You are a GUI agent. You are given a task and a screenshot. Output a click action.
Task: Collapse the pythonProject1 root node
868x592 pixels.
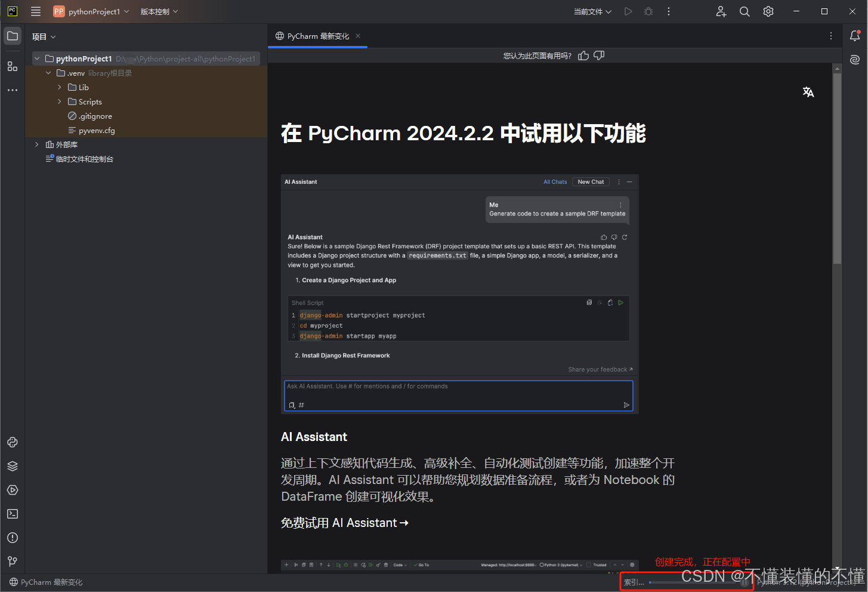click(x=37, y=58)
